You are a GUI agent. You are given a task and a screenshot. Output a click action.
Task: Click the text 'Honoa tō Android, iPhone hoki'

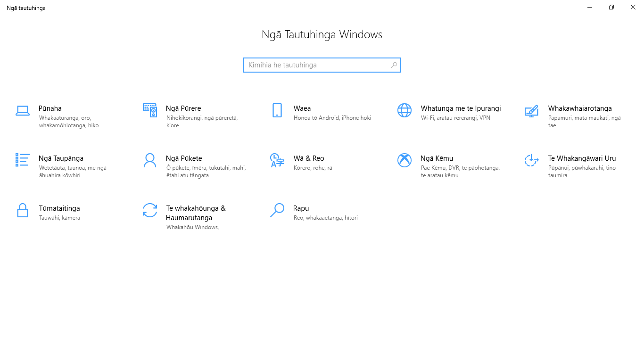point(332,118)
